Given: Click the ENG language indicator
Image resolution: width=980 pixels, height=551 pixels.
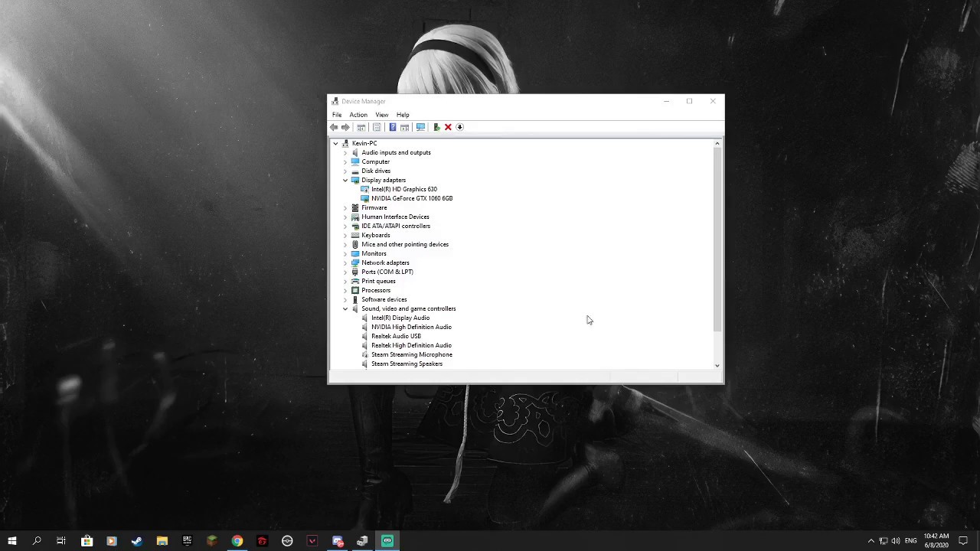Looking at the screenshot, I should click(910, 541).
